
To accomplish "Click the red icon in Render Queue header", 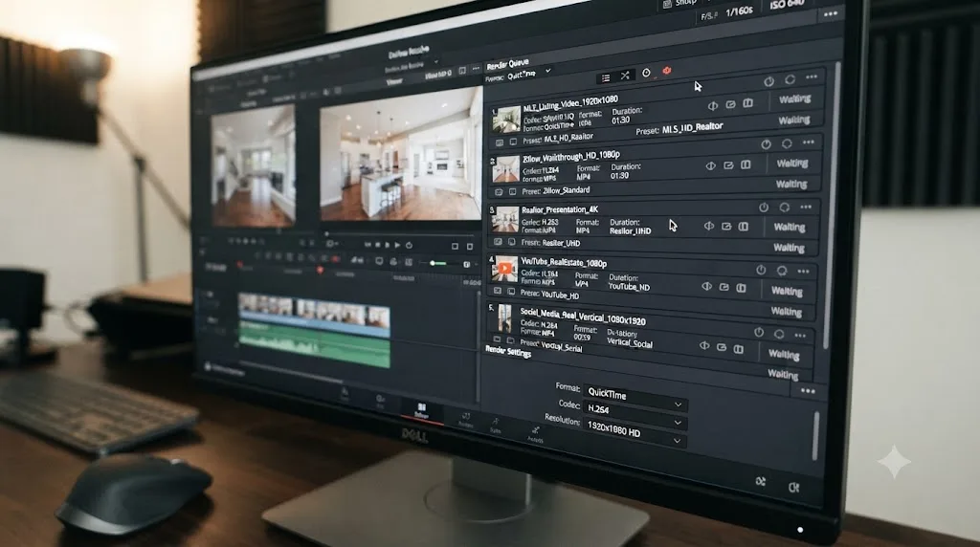I will point(667,71).
